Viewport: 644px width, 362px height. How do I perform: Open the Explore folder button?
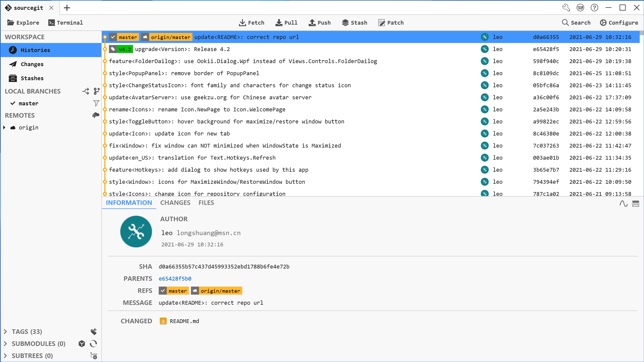pyautogui.click(x=23, y=23)
